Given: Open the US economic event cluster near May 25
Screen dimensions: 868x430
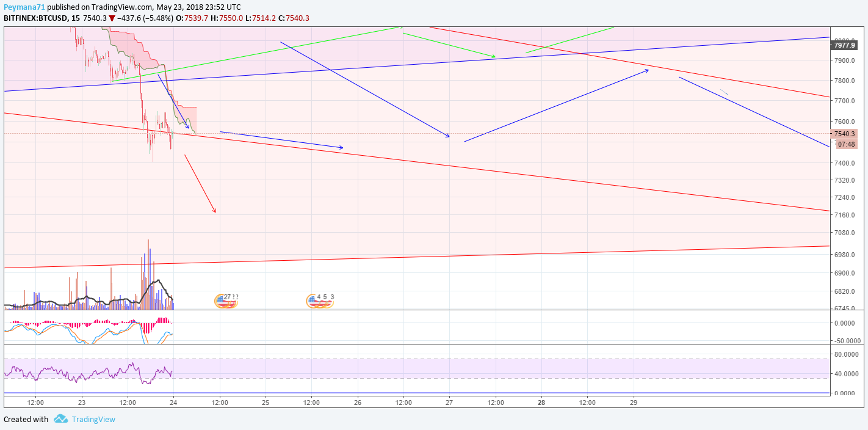Looking at the screenshot, I should pyautogui.click(x=320, y=300).
